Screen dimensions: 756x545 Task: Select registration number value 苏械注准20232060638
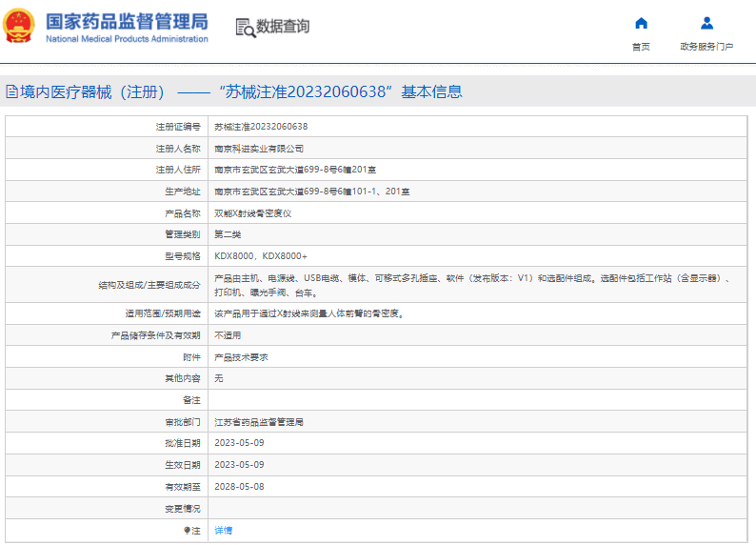(x=261, y=127)
